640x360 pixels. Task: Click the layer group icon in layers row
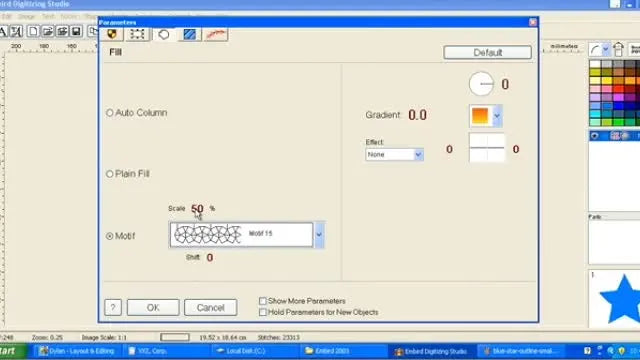tap(615, 136)
